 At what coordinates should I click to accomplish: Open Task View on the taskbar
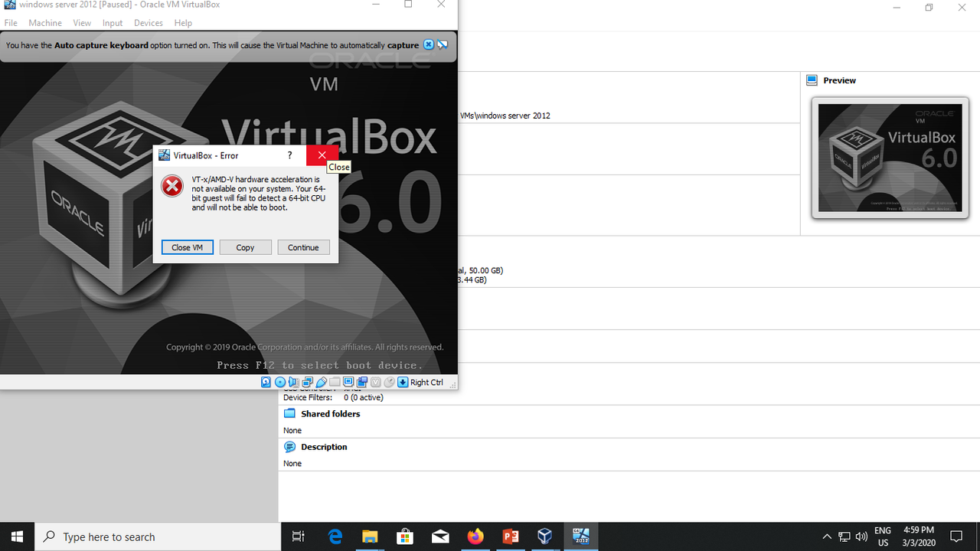pos(299,536)
